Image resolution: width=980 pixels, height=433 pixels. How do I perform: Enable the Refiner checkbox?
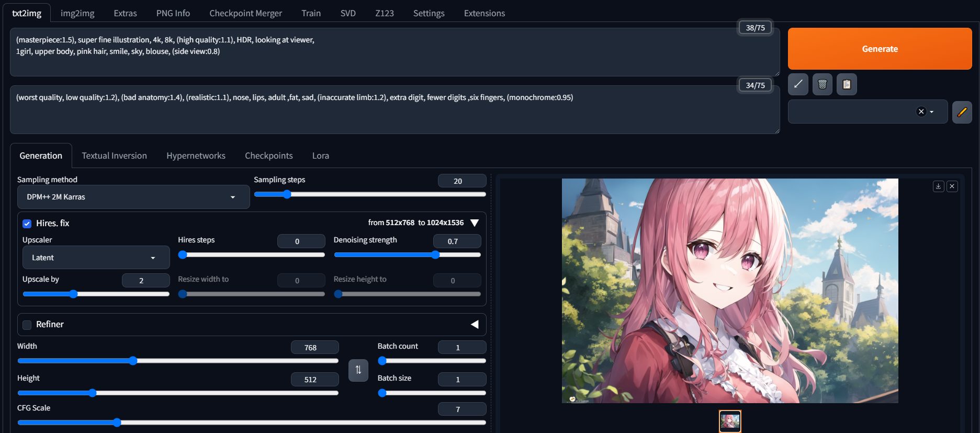click(x=27, y=325)
